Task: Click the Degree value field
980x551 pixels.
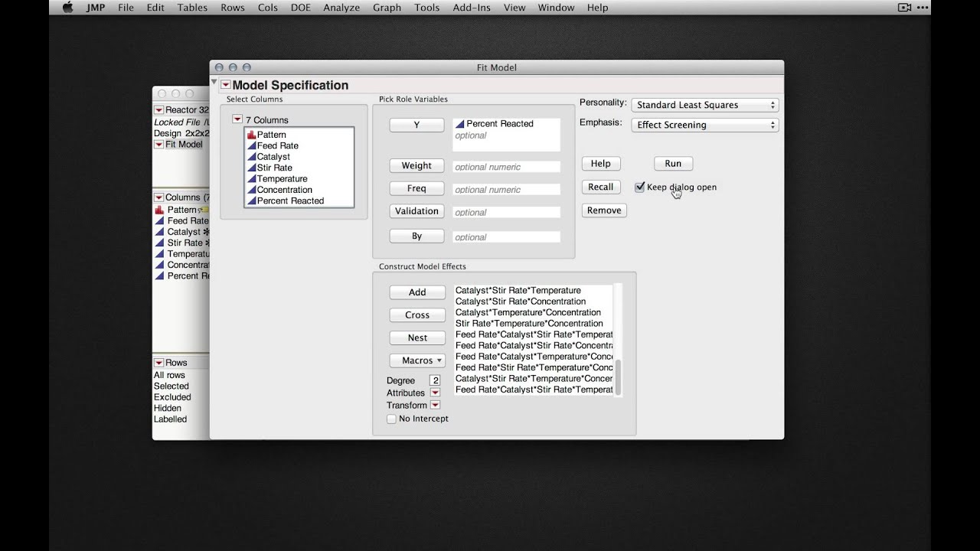Action: coord(435,380)
